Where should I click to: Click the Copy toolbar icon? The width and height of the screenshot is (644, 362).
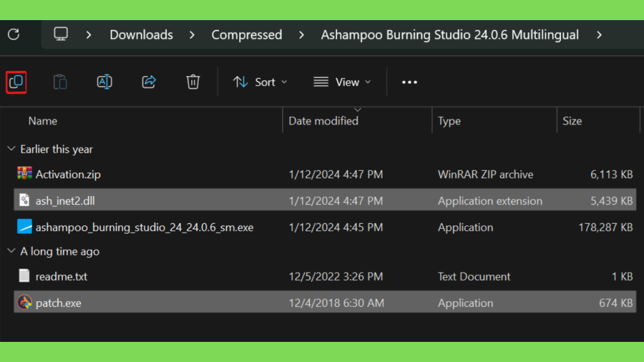16,82
